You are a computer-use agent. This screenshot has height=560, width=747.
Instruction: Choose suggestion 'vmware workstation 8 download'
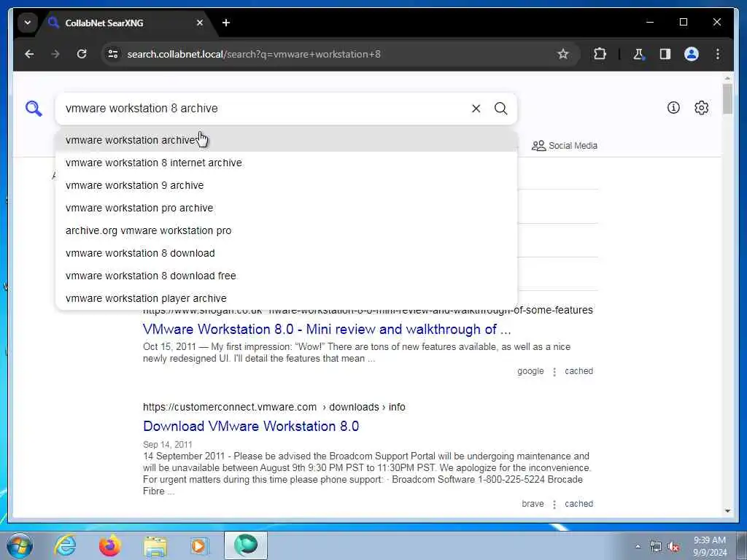(286, 253)
